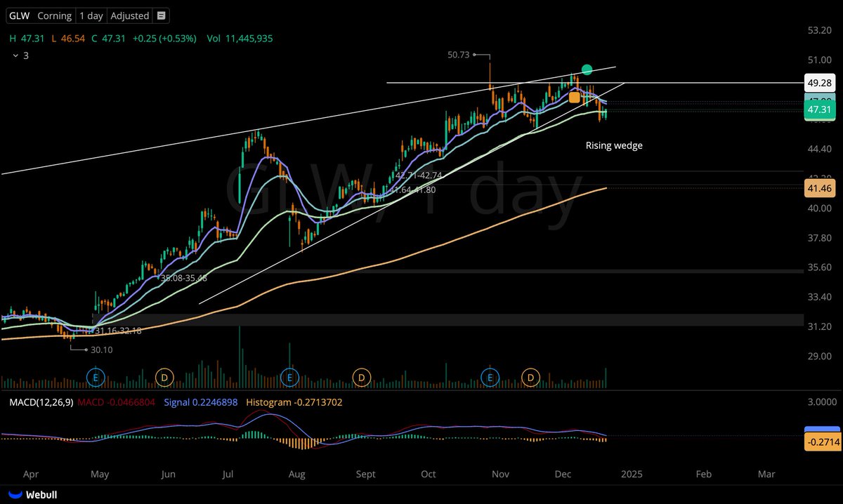Click the GLW ticker symbol

pos(20,15)
